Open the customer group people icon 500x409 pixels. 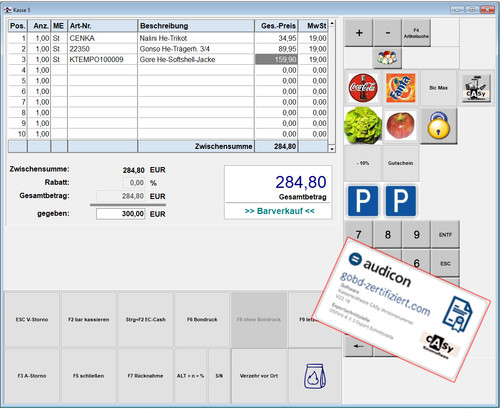point(387,58)
